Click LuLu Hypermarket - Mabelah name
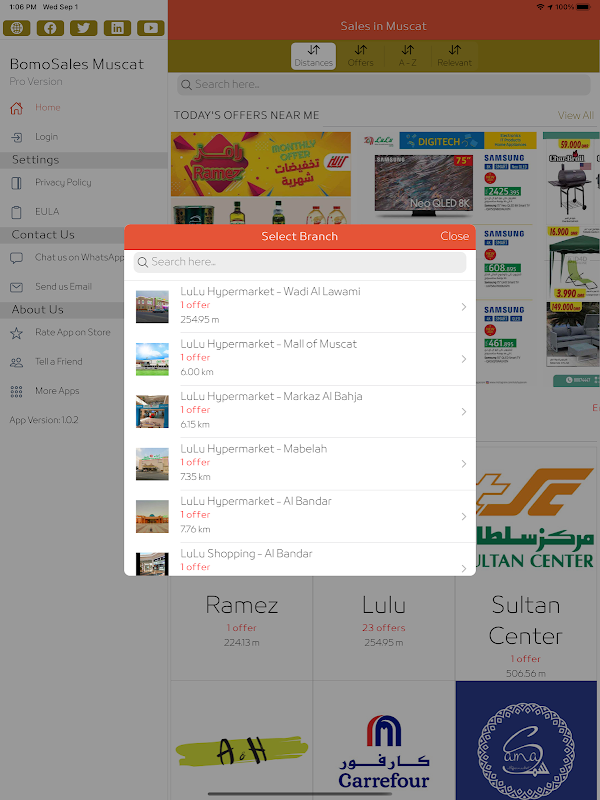This screenshot has height=800, width=600. [254, 449]
